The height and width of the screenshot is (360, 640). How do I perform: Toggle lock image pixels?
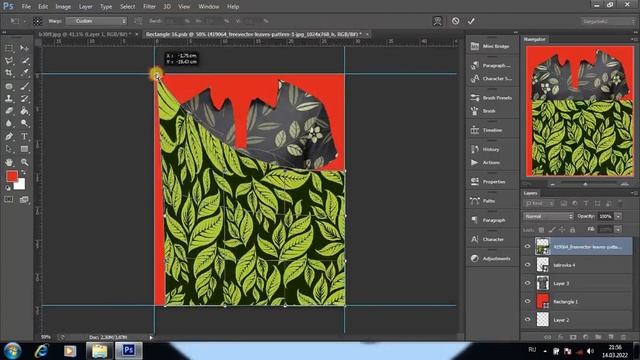coord(552,230)
